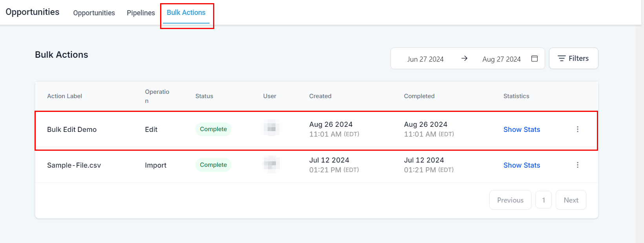Edit the end date Aug 27 2024
The image size is (644, 243).
pyautogui.click(x=501, y=59)
